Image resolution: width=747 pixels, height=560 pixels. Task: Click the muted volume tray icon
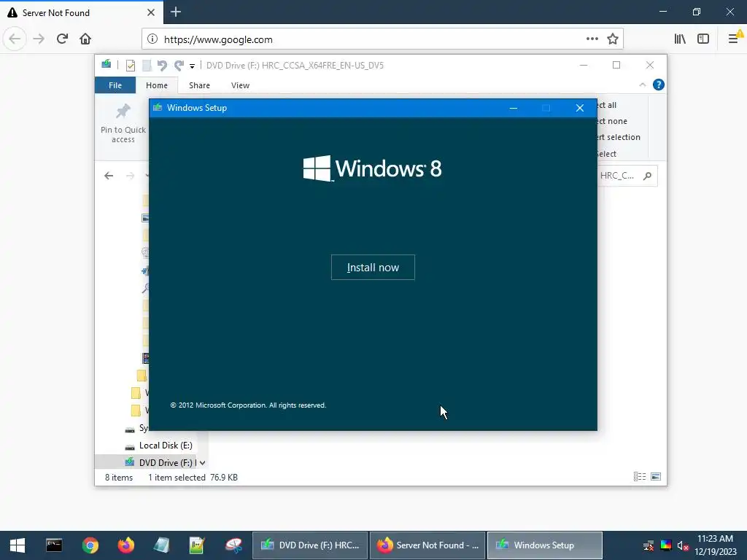click(x=683, y=545)
